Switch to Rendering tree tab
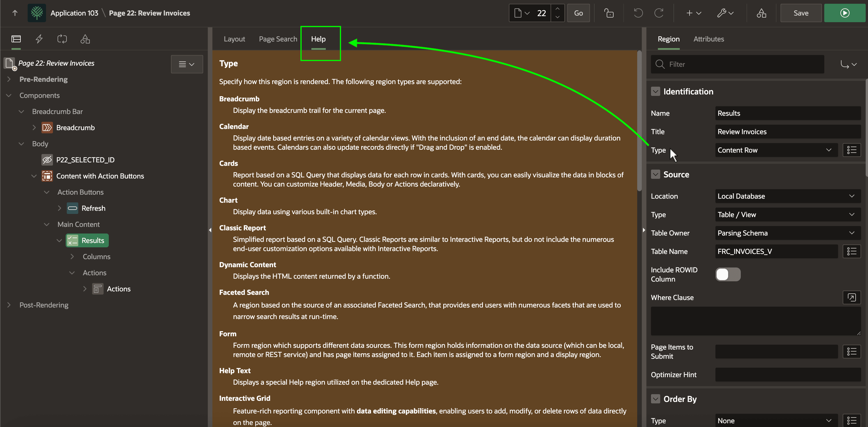 pyautogui.click(x=16, y=39)
